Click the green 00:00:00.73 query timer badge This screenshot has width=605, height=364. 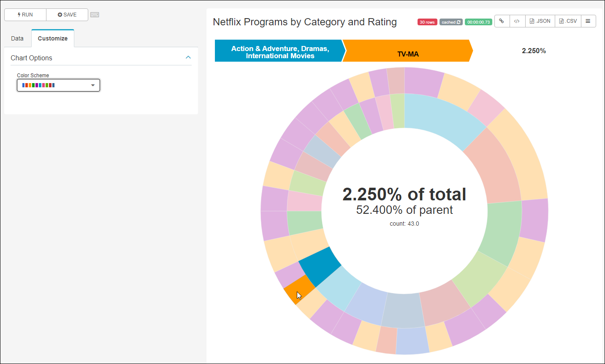(x=478, y=22)
